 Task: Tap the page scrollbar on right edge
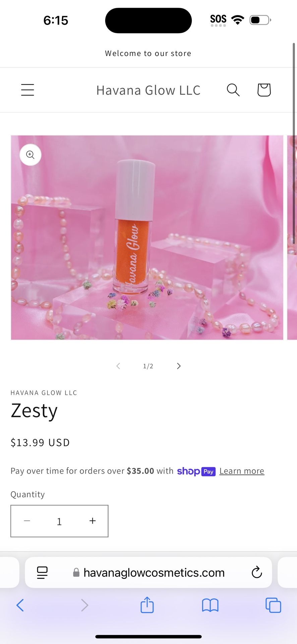coord(294,144)
